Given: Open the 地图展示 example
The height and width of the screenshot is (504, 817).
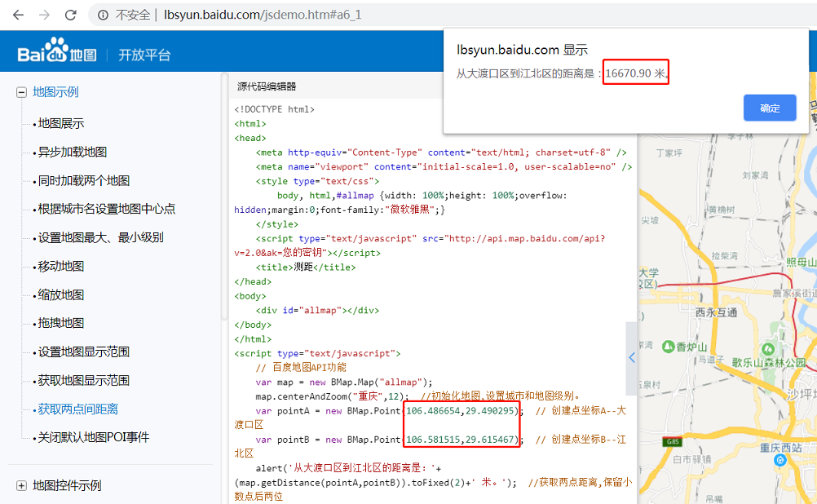Looking at the screenshot, I should pos(61,123).
